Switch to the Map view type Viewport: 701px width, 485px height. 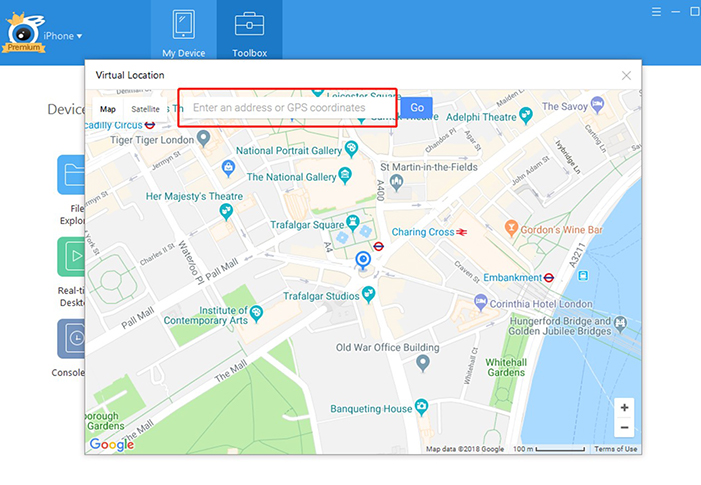pos(108,108)
